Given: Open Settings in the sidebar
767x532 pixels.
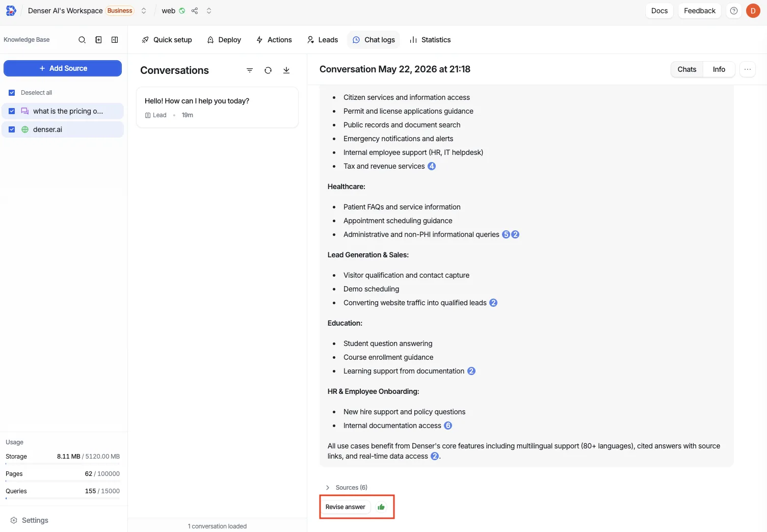Looking at the screenshot, I should 30,520.
